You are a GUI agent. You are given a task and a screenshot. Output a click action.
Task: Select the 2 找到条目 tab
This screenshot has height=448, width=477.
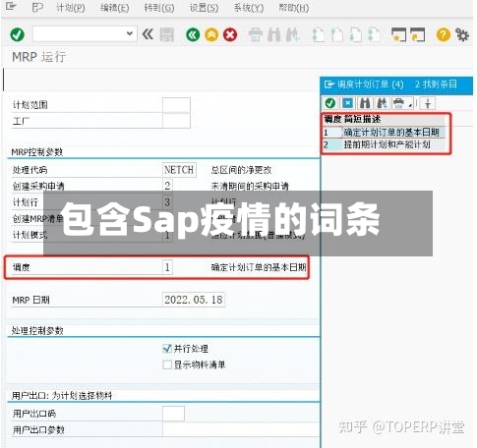pyautogui.click(x=436, y=84)
